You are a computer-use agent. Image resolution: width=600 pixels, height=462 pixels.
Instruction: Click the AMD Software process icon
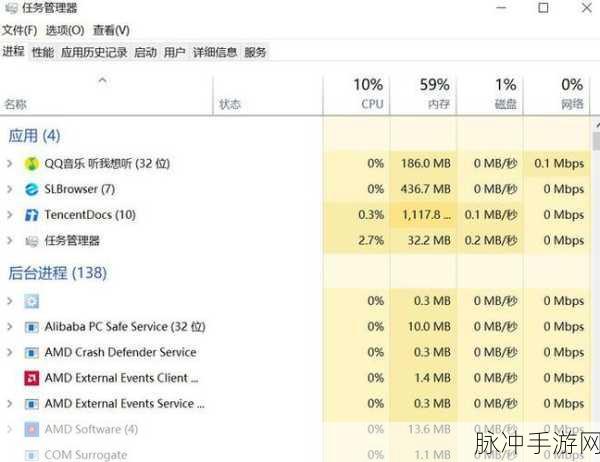click(32, 429)
